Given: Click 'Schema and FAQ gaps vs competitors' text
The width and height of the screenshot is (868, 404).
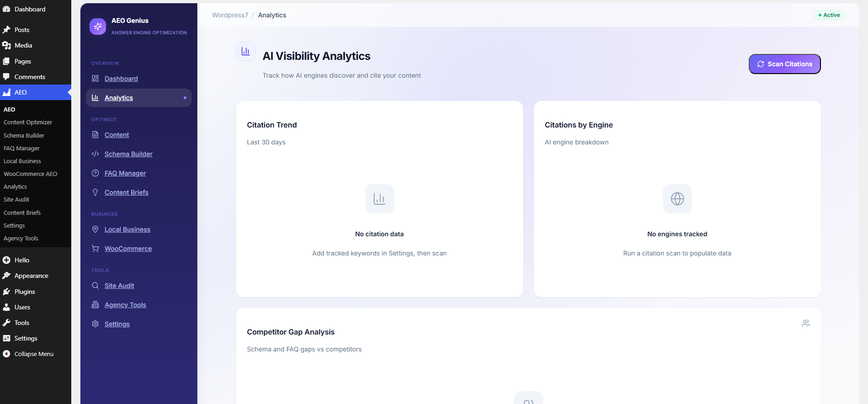Looking at the screenshot, I should pyautogui.click(x=304, y=349).
